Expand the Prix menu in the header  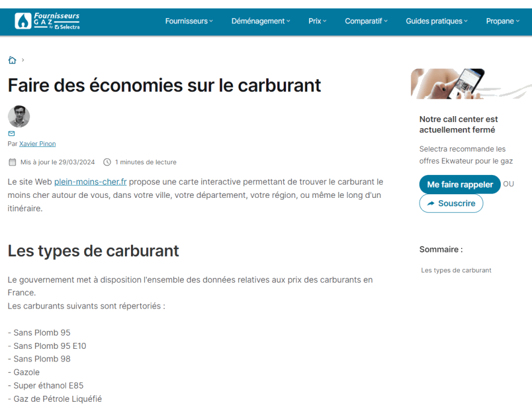click(317, 21)
